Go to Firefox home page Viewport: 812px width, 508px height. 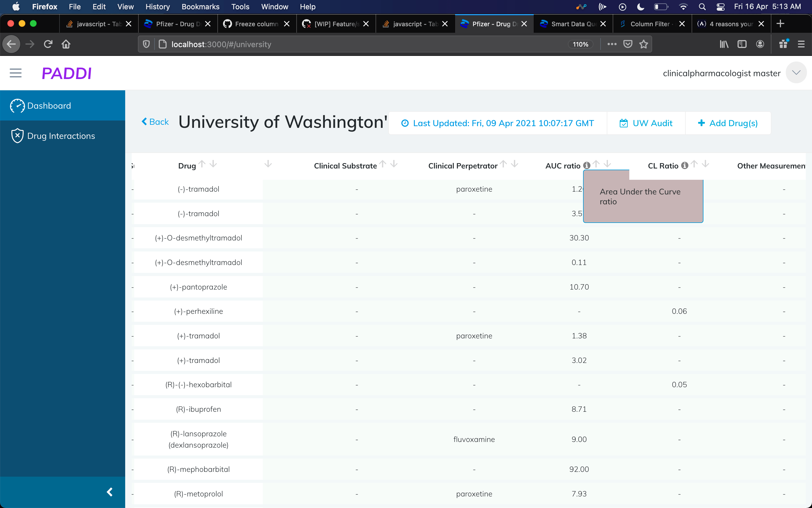tap(66, 44)
